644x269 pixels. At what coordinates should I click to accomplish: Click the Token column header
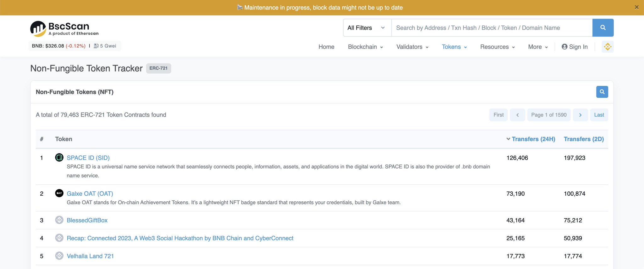(x=64, y=139)
